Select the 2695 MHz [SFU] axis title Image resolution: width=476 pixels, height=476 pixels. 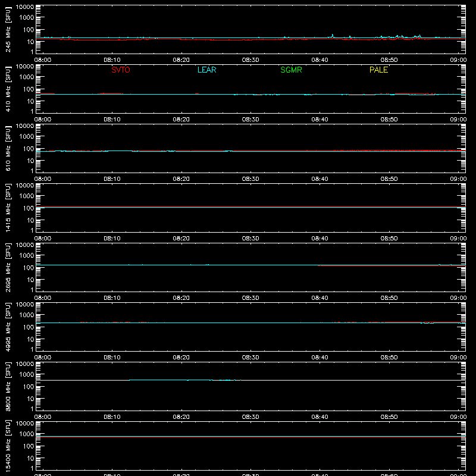point(8,267)
